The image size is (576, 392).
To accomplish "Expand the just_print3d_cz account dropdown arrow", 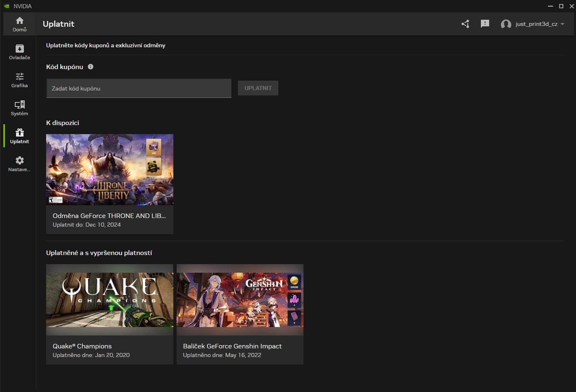I will (562, 24).
